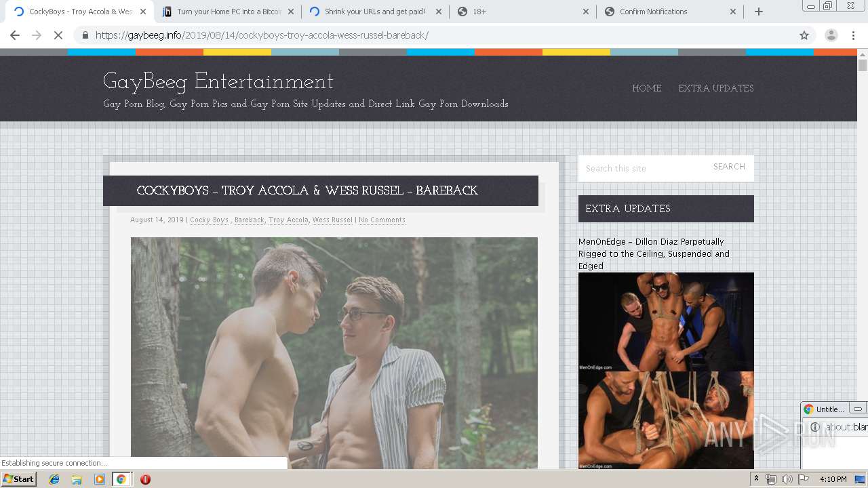Switch to the 'Turn your Home PC into a Bitcoin' tab
868x488 pixels.
(x=229, y=12)
